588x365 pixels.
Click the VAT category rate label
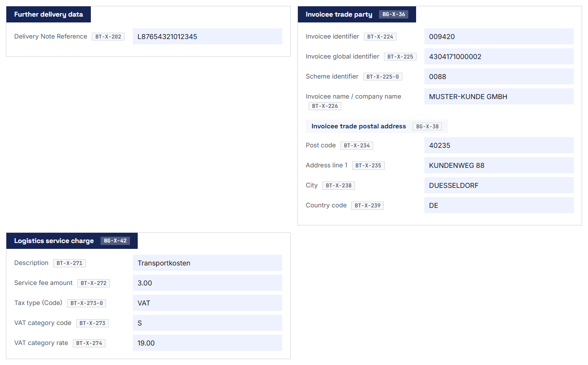pos(41,343)
